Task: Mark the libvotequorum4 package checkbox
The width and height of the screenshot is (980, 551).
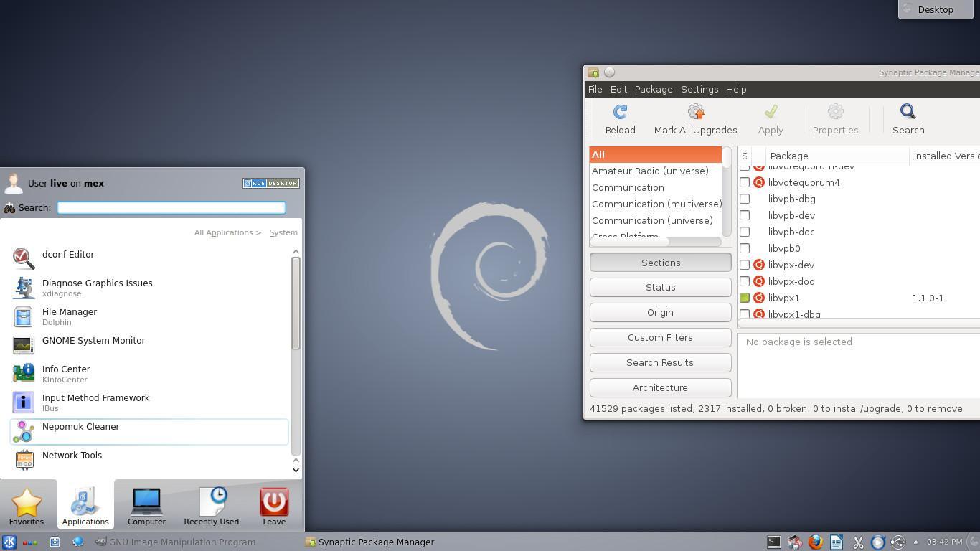Action: [745, 182]
